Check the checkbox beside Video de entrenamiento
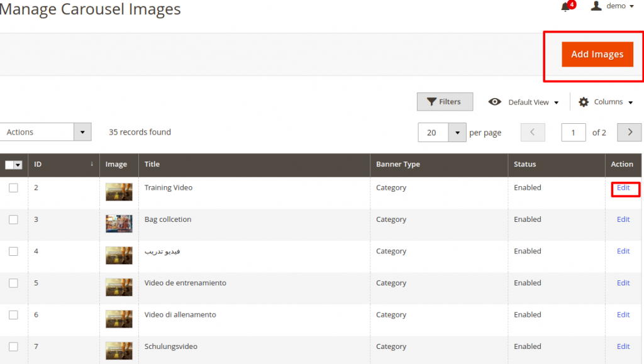Viewport: 644px width, 364px height. [x=14, y=284]
